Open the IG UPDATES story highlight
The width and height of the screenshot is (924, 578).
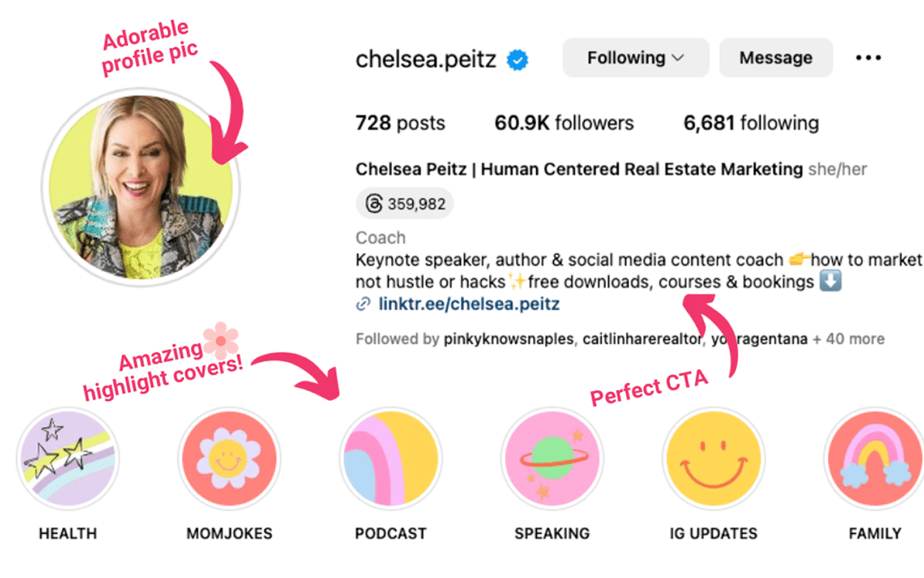tap(713, 459)
